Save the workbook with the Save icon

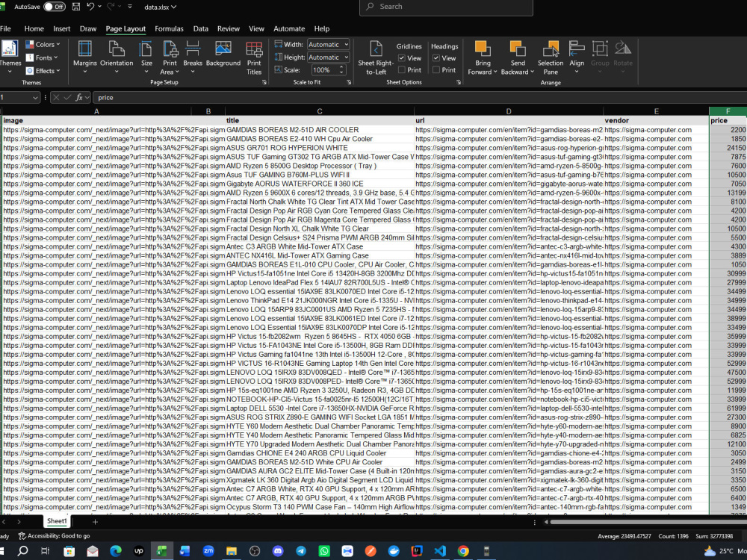75,7
